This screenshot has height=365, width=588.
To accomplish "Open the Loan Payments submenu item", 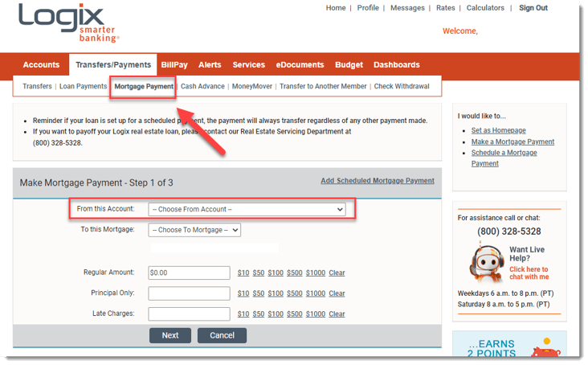I will click(83, 86).
